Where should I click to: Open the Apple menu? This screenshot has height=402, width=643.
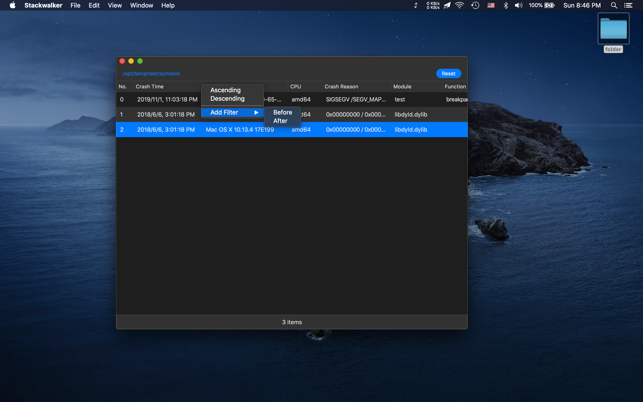[12, 5]
